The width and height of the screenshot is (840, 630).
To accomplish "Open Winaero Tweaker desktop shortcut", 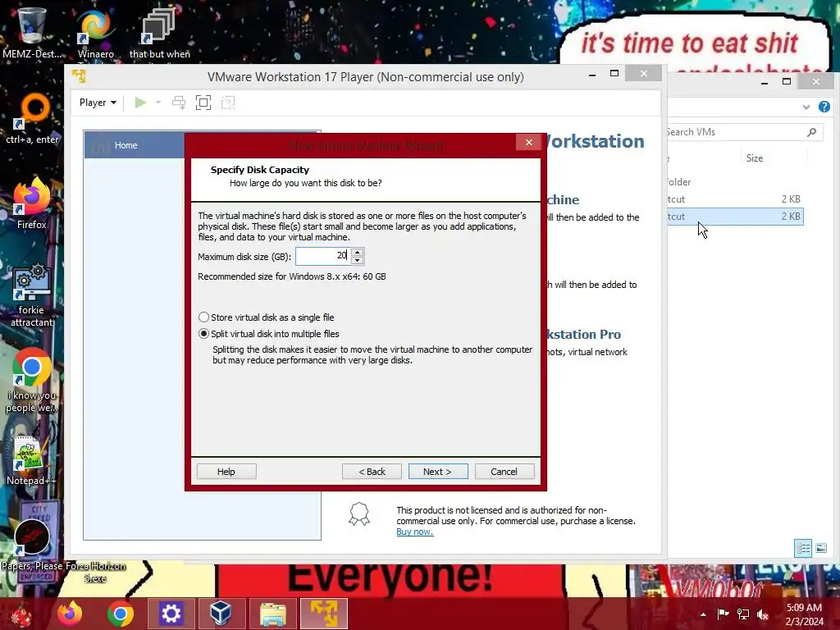I will click(x=96, y=35).
